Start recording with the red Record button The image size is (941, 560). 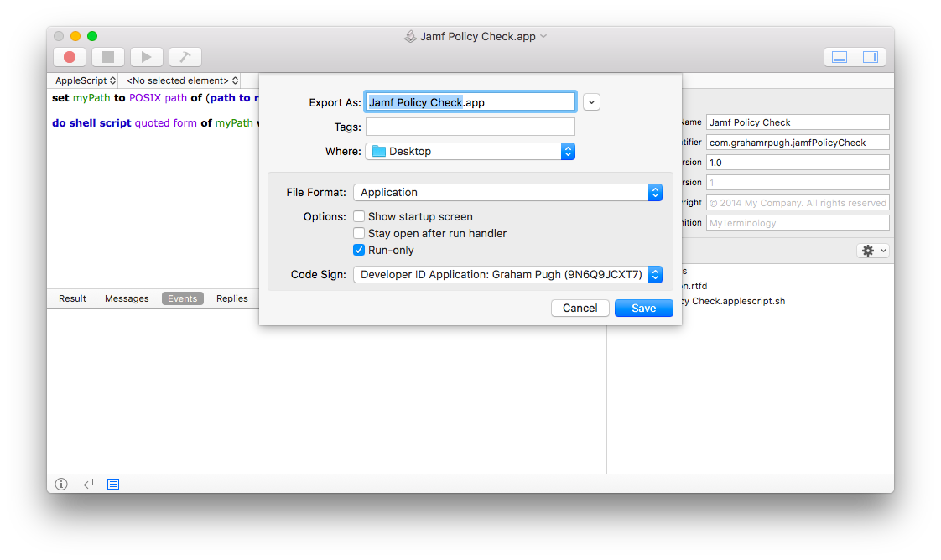click(x=70, y=57)
